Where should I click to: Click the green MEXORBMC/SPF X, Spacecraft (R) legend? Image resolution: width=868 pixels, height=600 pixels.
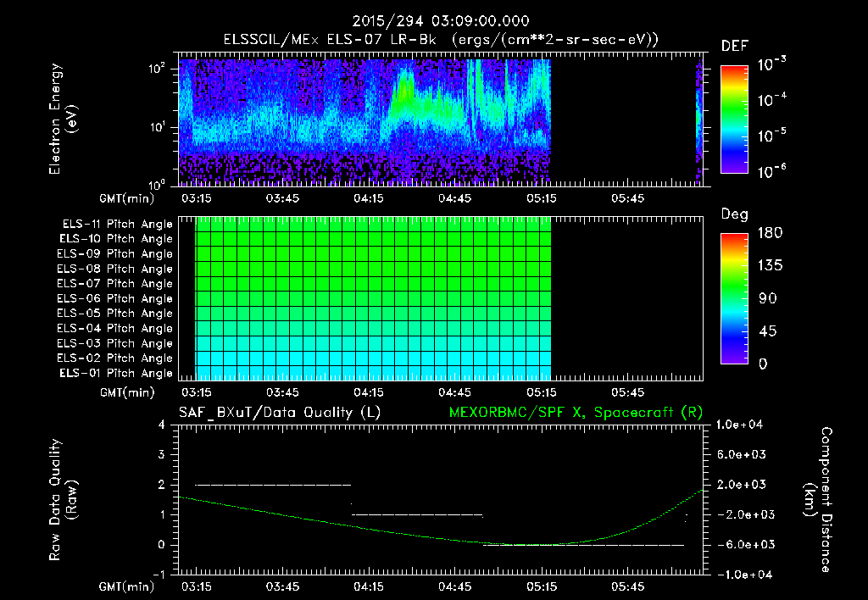576,413
